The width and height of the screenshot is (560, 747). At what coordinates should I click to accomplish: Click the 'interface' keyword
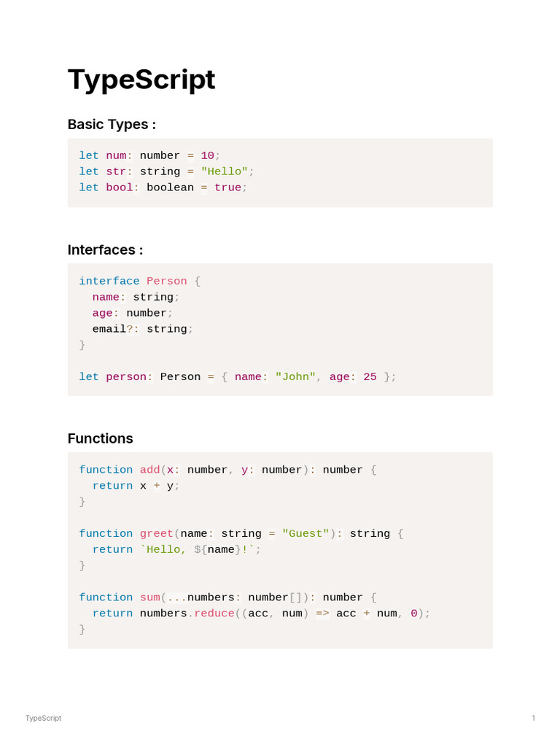[x=109, y=281]
